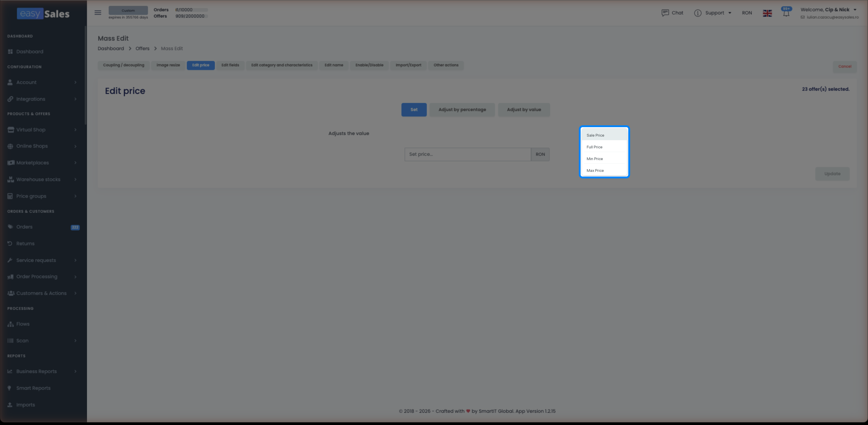Viewport: 868px width, 425px height.
Task: Click the Orders 222 badge
Action: coord(75,227)
